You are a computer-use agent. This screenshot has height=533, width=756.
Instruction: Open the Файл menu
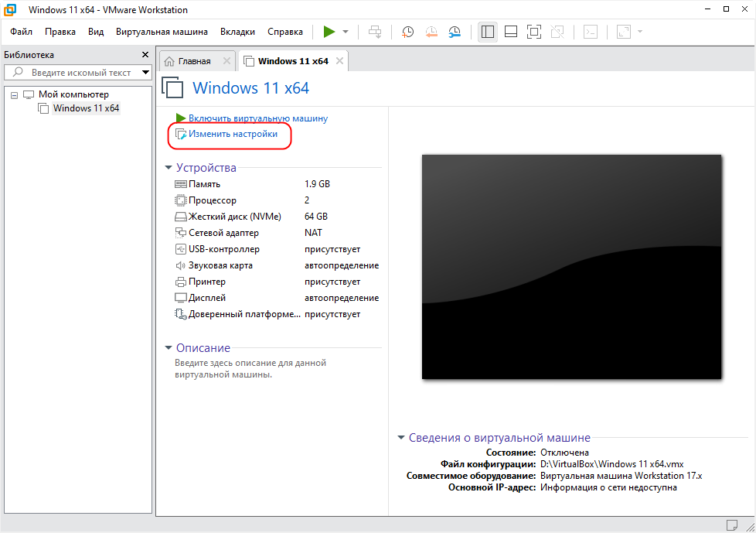point(21,32)
